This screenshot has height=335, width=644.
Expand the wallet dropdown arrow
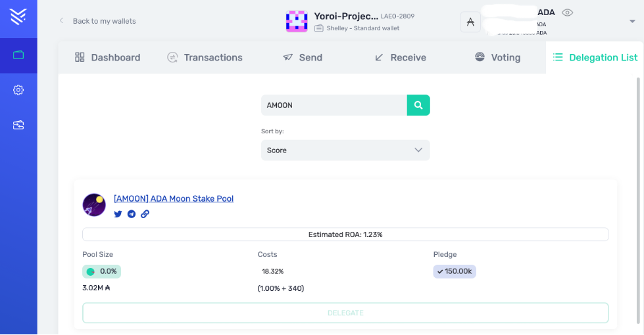coord(632,21)
